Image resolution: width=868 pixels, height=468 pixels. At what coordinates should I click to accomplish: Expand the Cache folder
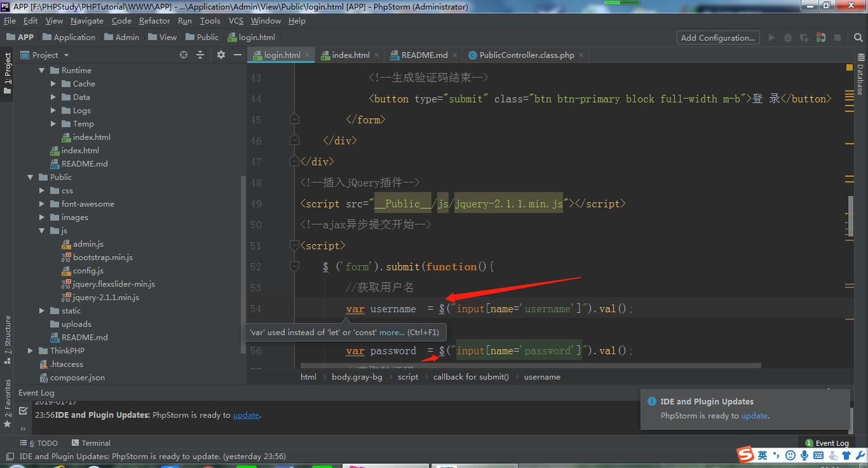pyautogui.click(x=53, y=84)
